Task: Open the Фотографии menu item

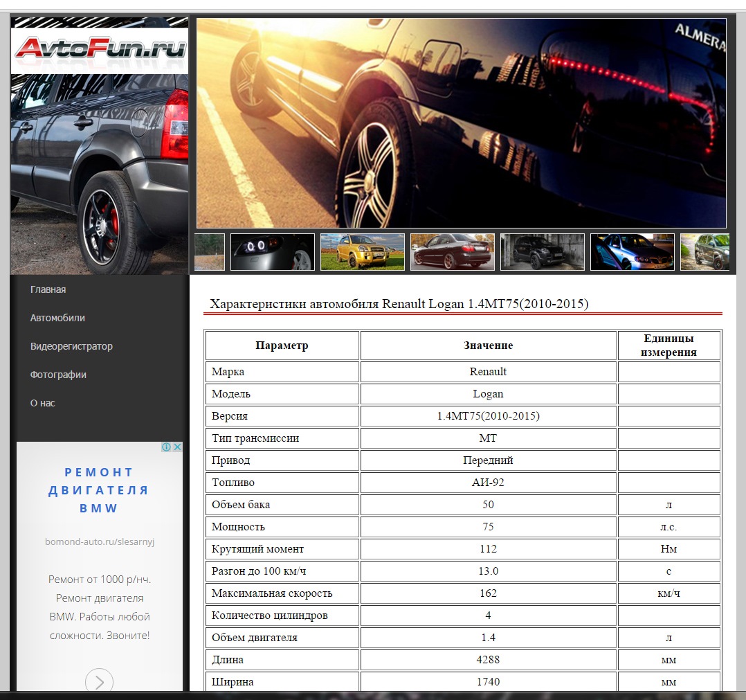Action: [x=59, y=375]
